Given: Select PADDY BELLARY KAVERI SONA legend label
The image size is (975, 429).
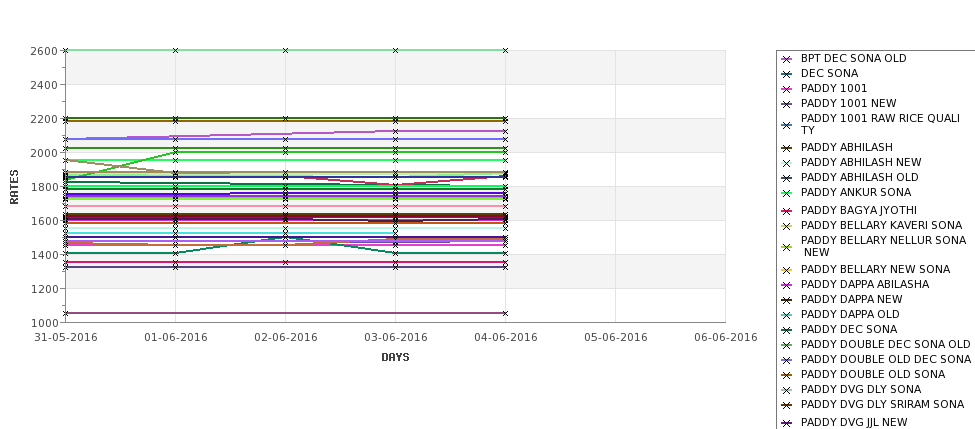Looking at the screenshot, I should pos(881,225).
